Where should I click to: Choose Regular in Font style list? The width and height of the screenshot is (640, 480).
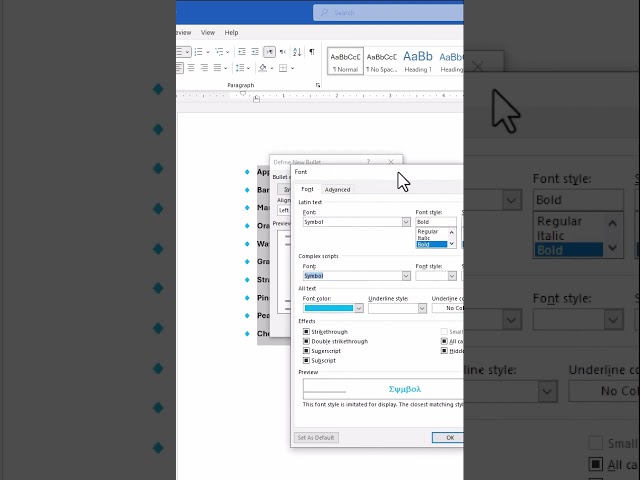[428, 231]
